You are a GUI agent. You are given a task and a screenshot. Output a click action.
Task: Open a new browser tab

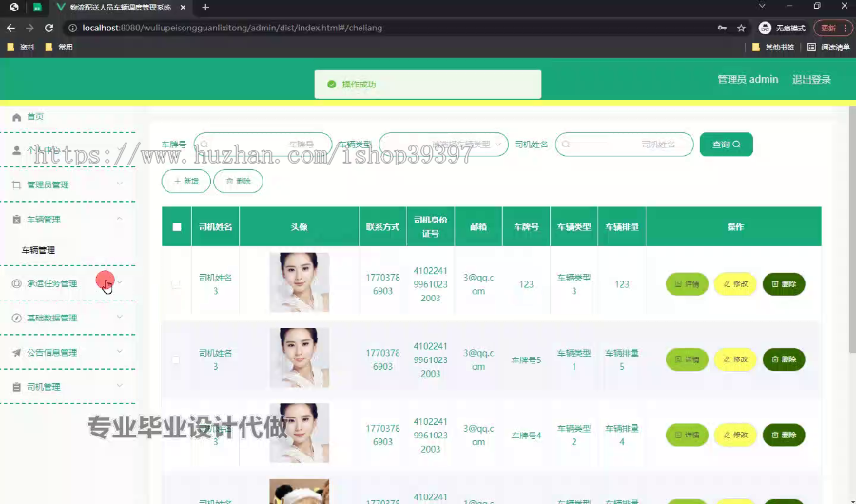click(205, 7)
